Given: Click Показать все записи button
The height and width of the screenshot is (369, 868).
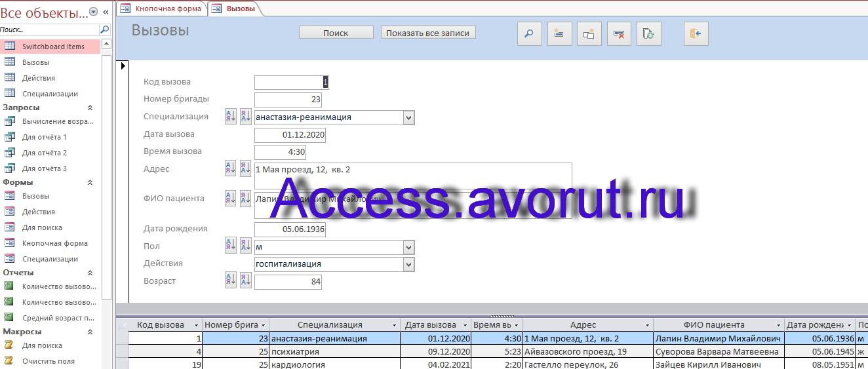Looking at the screenshot, I should coord(428,33).
